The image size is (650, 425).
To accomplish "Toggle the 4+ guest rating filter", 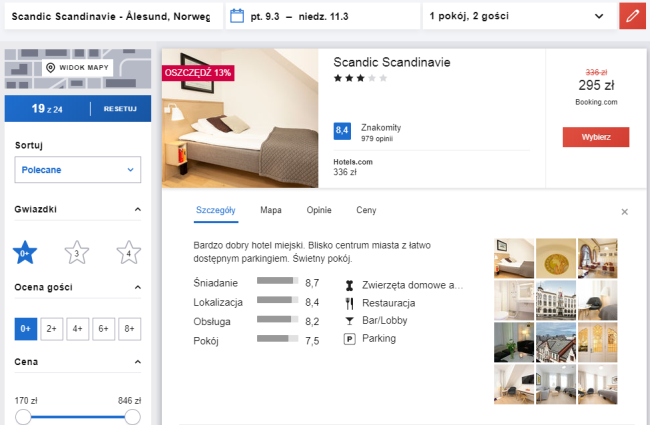I will click(78, 327).
